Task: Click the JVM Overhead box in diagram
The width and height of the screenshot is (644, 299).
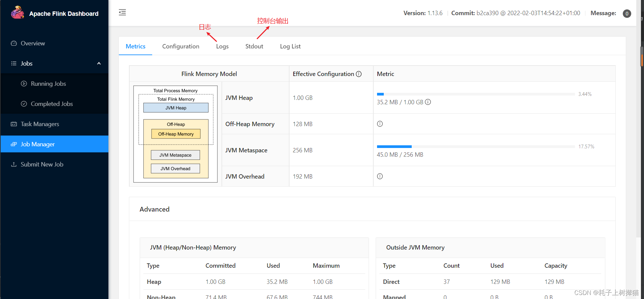Action: (x=175, y=169)
